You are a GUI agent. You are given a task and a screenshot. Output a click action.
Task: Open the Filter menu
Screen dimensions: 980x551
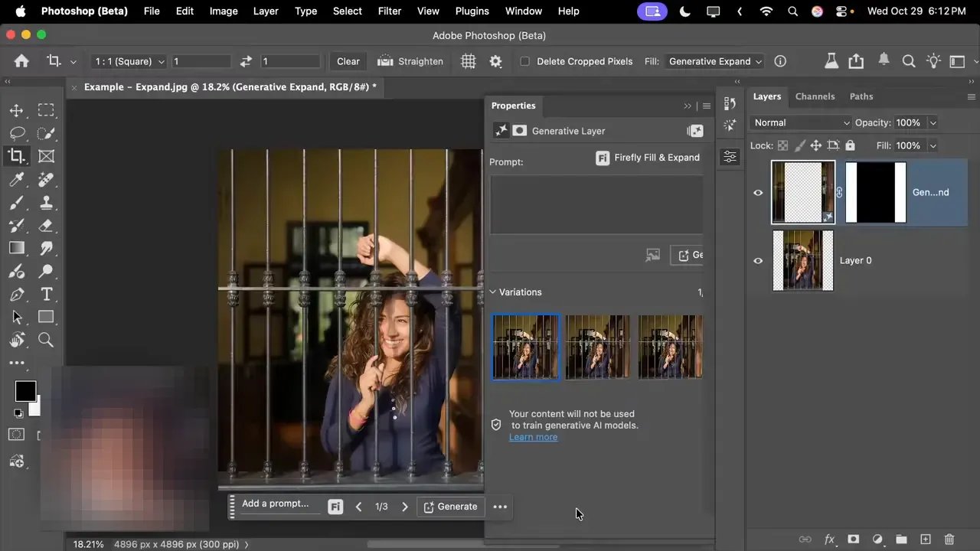click(x=389, y=11)
